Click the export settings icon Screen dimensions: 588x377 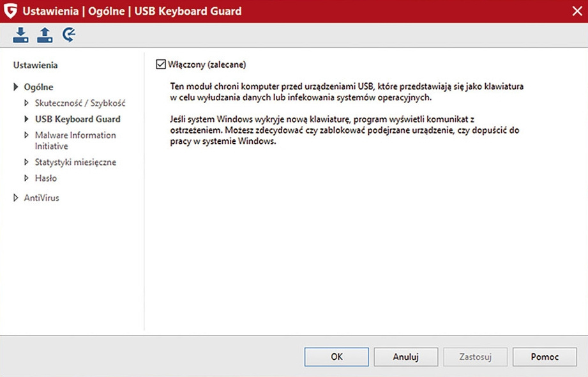45,36
